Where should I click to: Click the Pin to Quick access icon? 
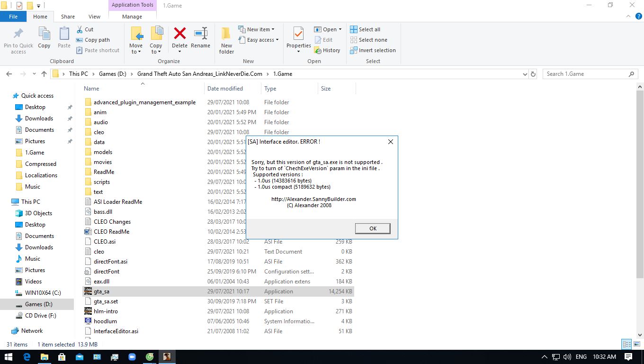click(18, 37)
